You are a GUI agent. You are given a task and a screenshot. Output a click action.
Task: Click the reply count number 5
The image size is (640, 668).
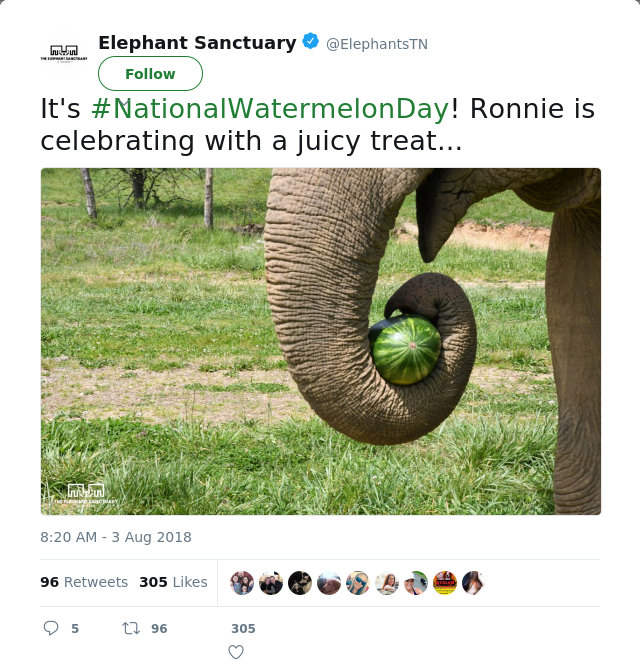75,628
